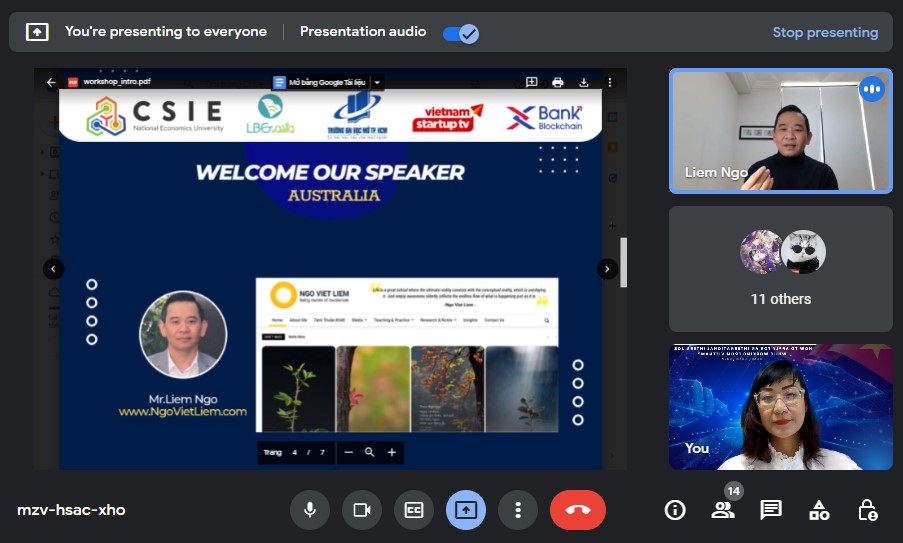The height and width of the screenshot is (543, 903).
Task: Click PDF vertical scrollbar thumb
Action: 623,262
